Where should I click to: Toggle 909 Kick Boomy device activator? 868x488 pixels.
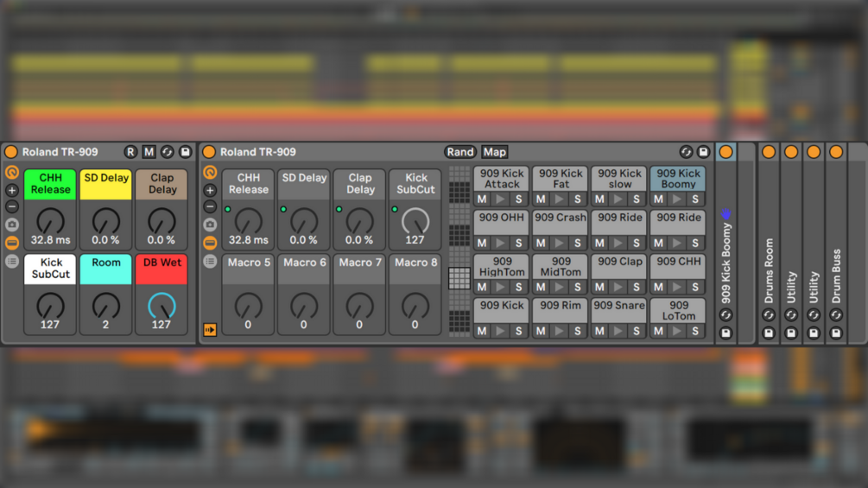(x=725, y=152)
